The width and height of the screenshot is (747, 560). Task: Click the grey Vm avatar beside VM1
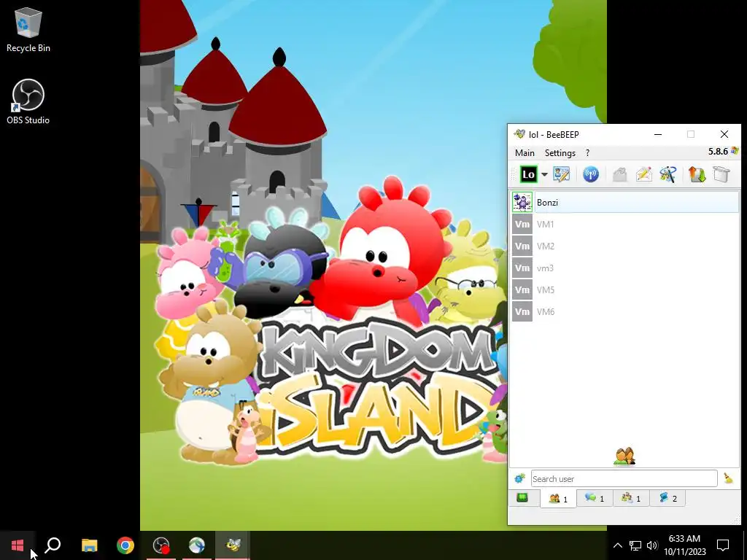tap(522, 225)
